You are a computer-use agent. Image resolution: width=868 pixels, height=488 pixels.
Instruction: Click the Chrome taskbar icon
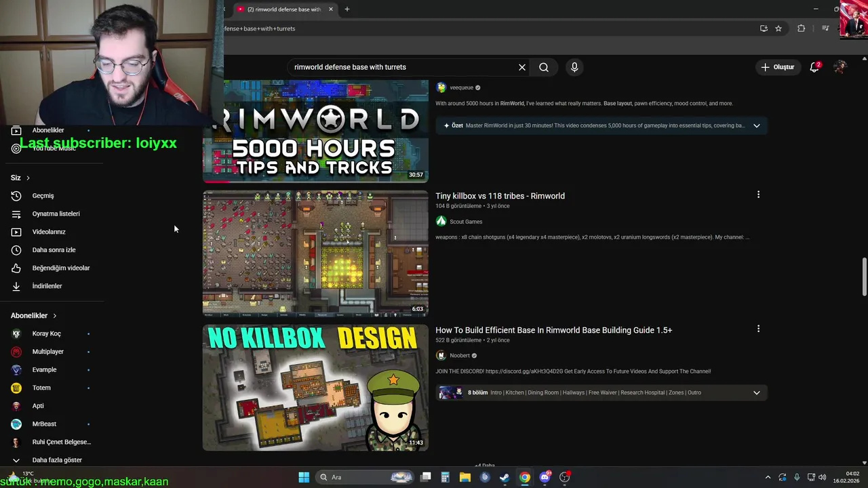click(x=525, y=477)
